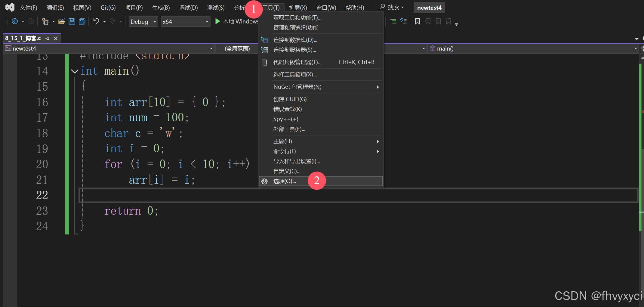Image resolution: width=644 pixels, height=307 pixels.
Task: Open the 调试(D) menu
Action: pos(189,8)
